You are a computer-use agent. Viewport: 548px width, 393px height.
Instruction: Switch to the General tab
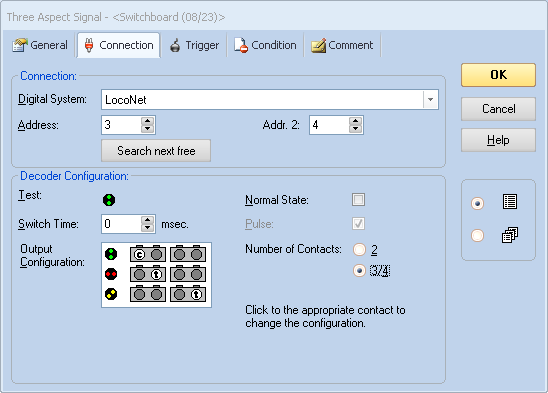(x=40, y=45)
